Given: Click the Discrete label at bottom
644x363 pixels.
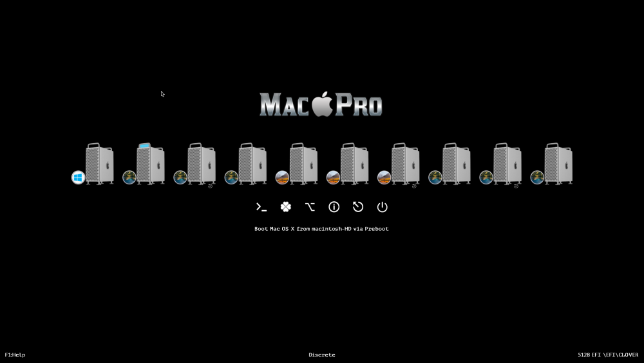Looking at the screenshot, I should coord(322,355).
